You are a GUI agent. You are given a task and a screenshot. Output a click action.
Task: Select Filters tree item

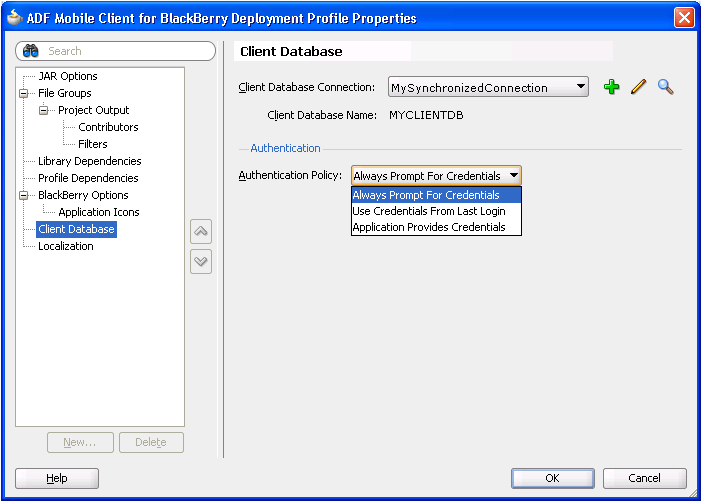[x=93, y=144]
